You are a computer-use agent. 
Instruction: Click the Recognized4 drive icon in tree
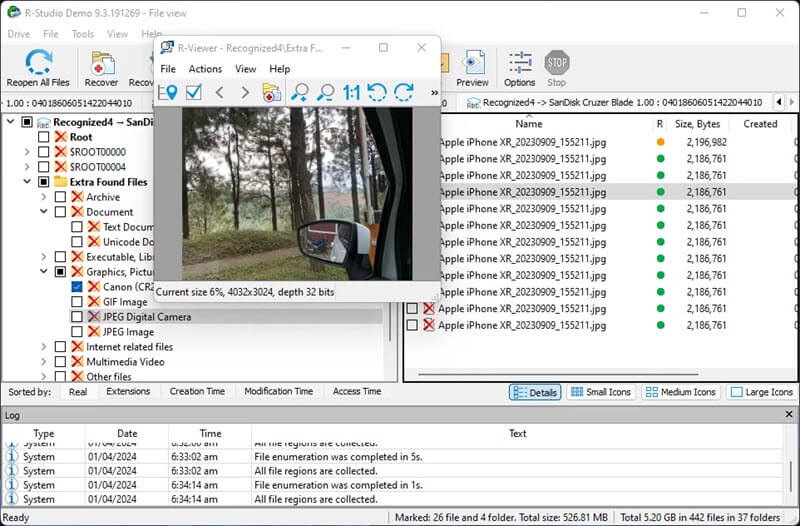point(44,122)
